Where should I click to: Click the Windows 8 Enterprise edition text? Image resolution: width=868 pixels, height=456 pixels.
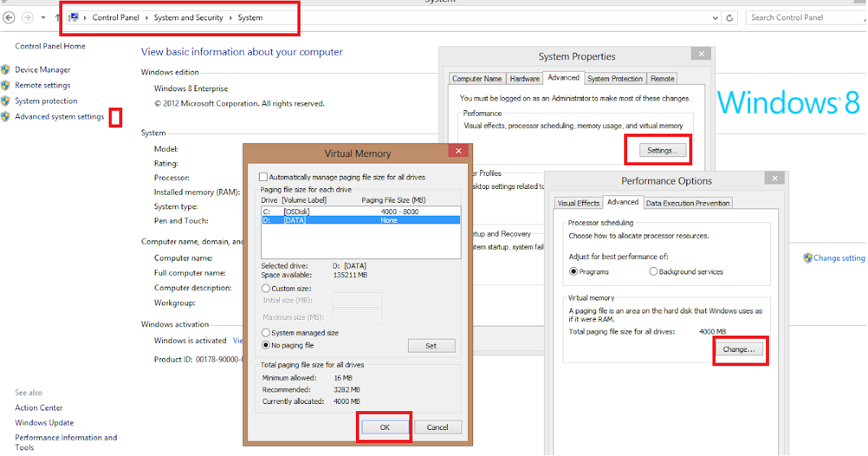point(191,88)
